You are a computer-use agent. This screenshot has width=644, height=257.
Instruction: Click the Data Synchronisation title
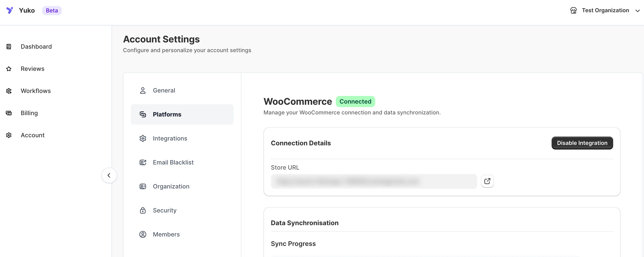pyautogui.click(x=305, y=223)
